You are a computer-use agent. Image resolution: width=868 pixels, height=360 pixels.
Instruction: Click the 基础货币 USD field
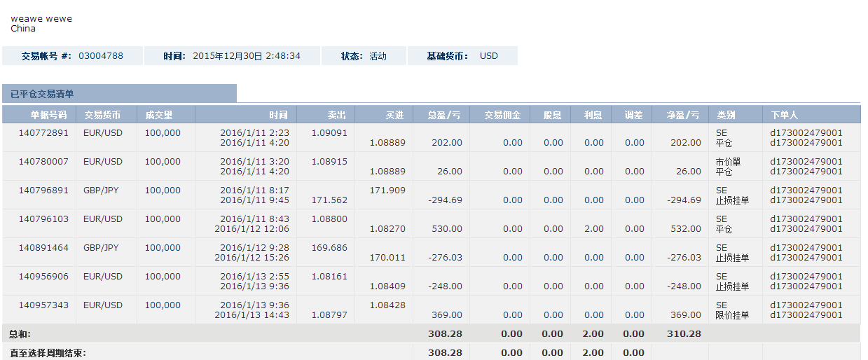pos(489,56)
